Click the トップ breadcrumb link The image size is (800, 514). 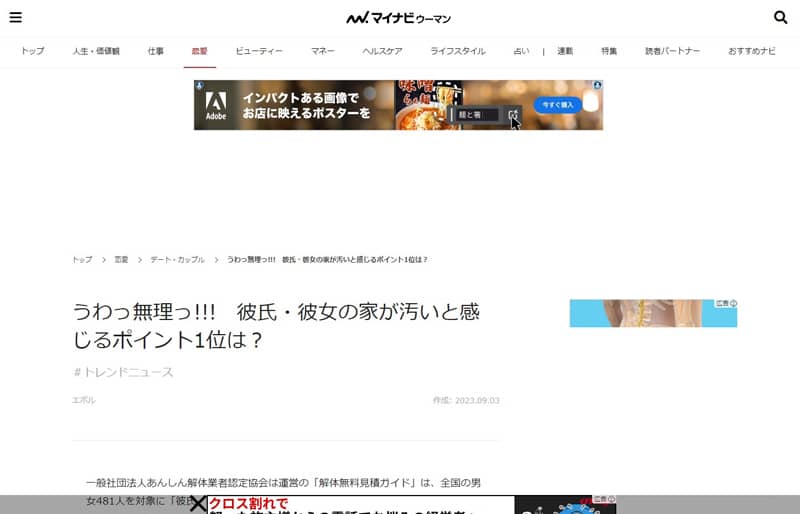[x=82, y=260]
